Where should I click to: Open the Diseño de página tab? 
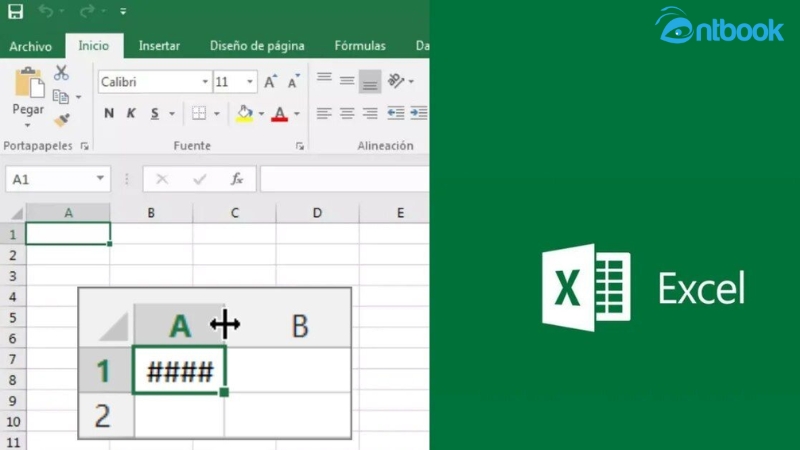(x=257, y=46)
